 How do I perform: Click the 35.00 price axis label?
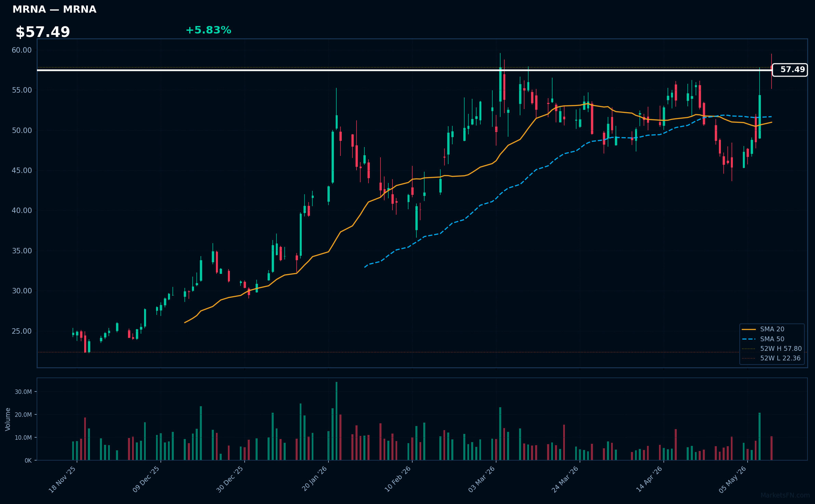pyautogui.click(x=22, y=251)
